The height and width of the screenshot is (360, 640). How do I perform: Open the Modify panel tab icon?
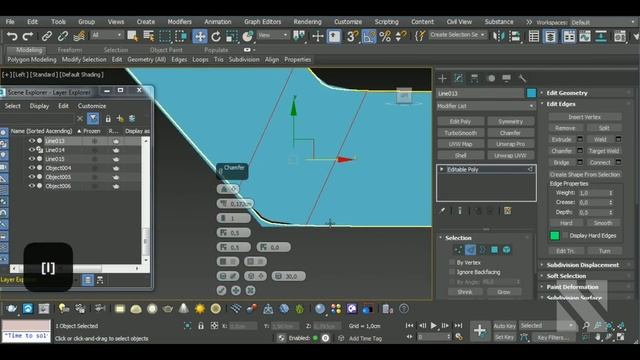point(459,78)
